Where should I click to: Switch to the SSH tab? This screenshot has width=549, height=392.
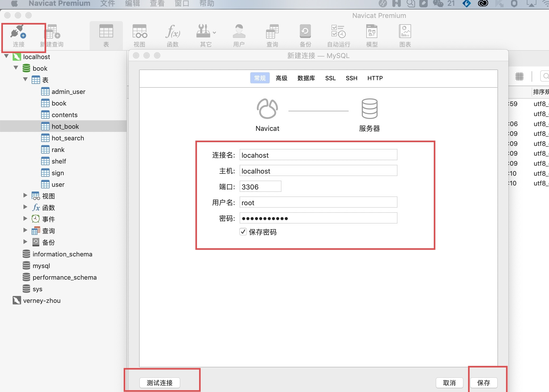click(x=351, y=78)
